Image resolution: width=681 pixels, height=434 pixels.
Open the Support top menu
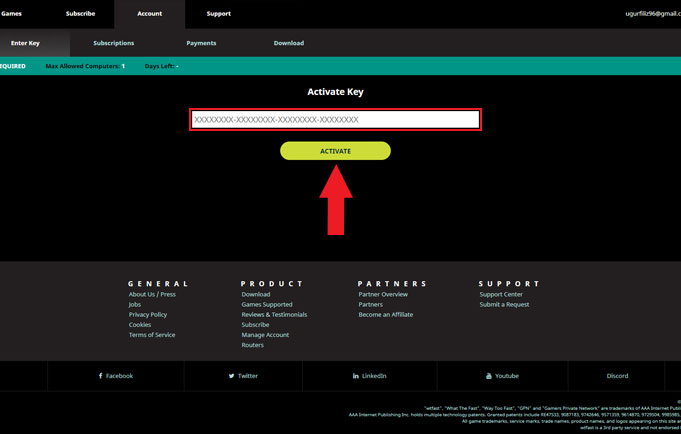[218, 14]
